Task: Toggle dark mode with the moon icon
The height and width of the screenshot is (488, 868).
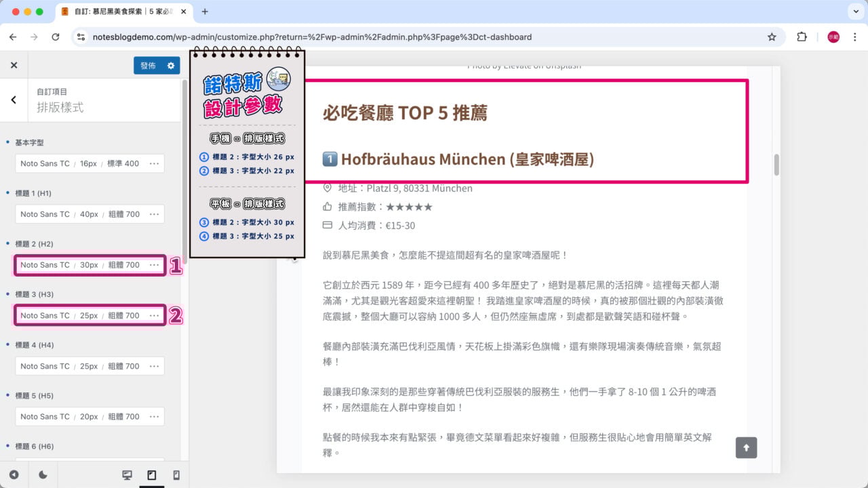Action: (x=43, y=475)
